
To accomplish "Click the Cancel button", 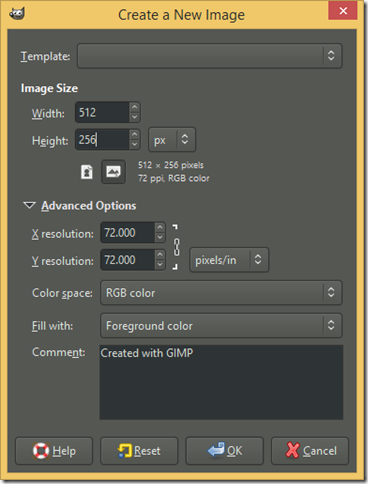I will [310, 451].
